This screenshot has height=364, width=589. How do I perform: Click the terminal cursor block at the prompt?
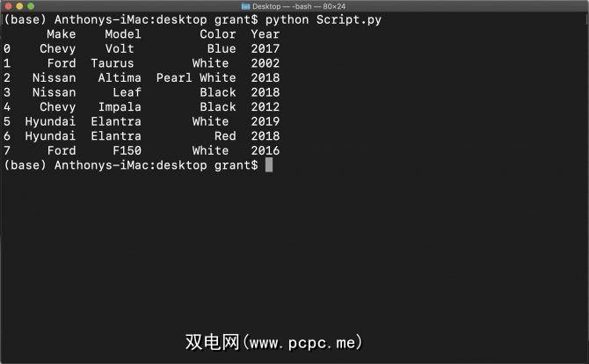pos(269,165)
